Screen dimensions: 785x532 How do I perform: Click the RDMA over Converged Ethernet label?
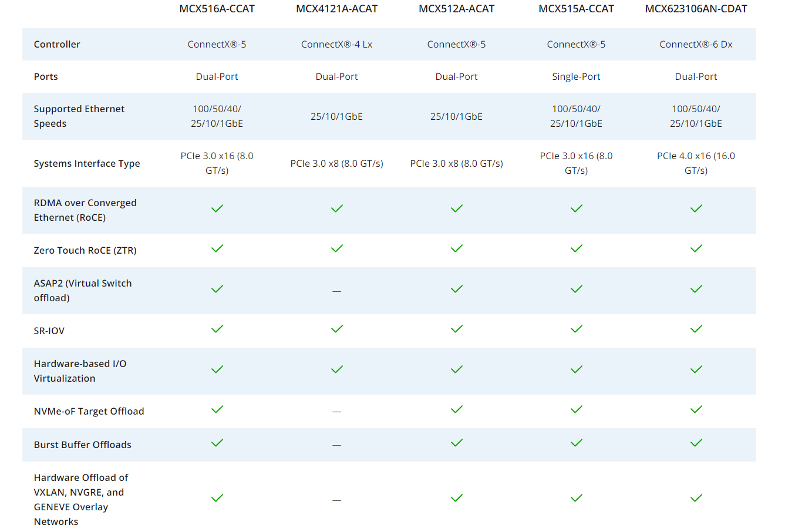point(85,210)
